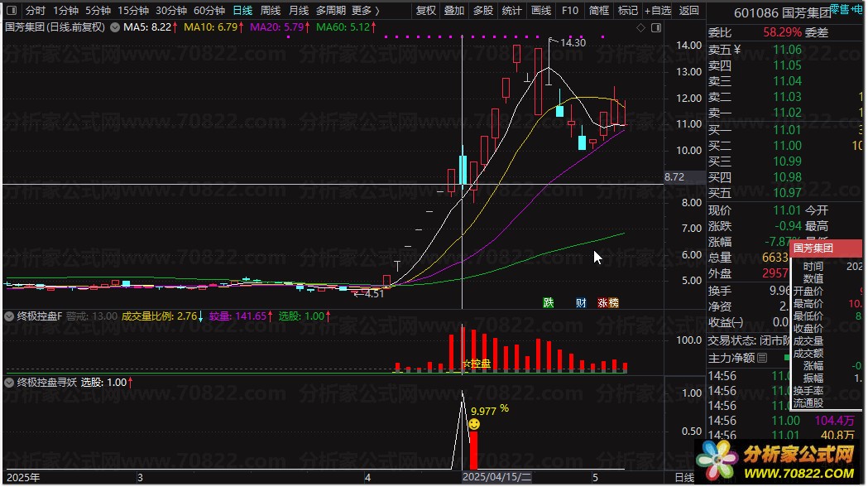Click the 主力净额 list icon
The height and width of the screenshot is (487, 868).
[x=762, y=359]
